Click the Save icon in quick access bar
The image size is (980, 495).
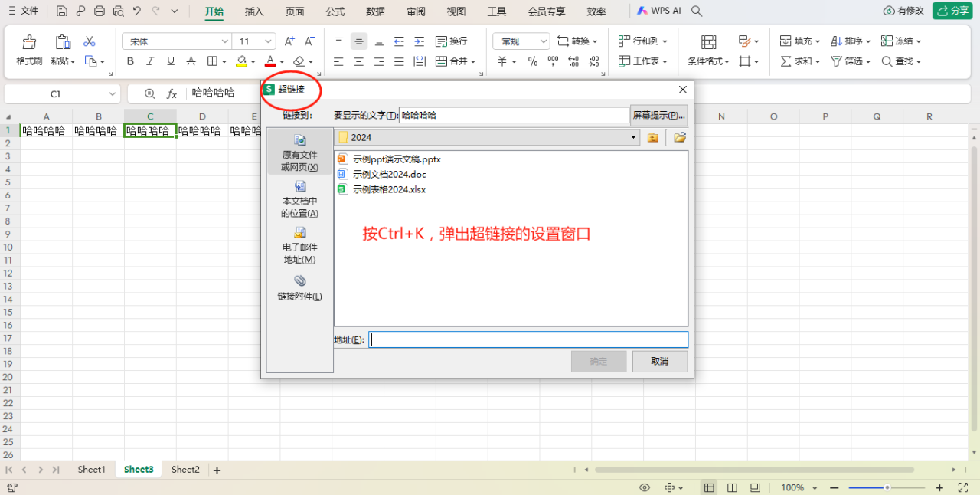point(62,11)
